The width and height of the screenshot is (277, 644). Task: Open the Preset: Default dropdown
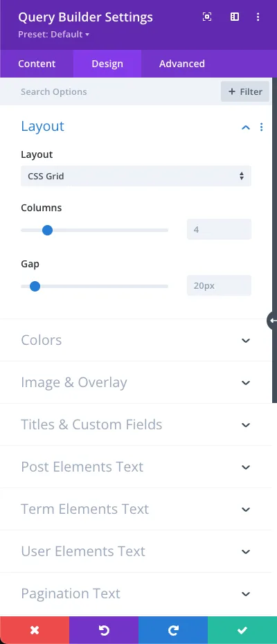pyautogui.click(x=53, y=35)
